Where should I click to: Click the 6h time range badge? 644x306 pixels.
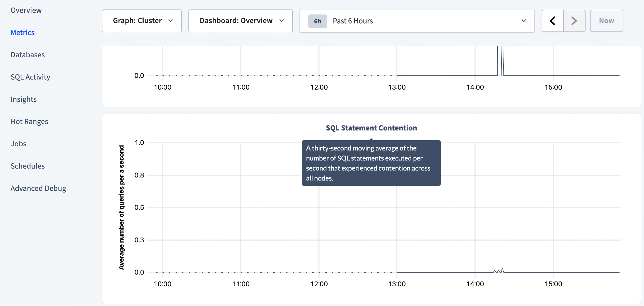click(317, 21)
